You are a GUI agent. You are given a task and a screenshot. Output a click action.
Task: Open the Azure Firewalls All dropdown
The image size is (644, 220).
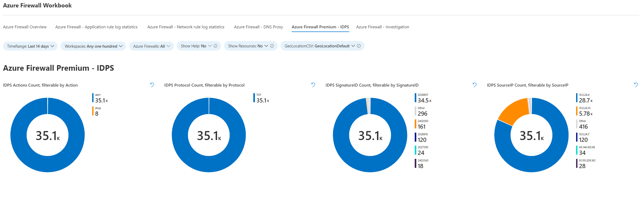[151, 46]
